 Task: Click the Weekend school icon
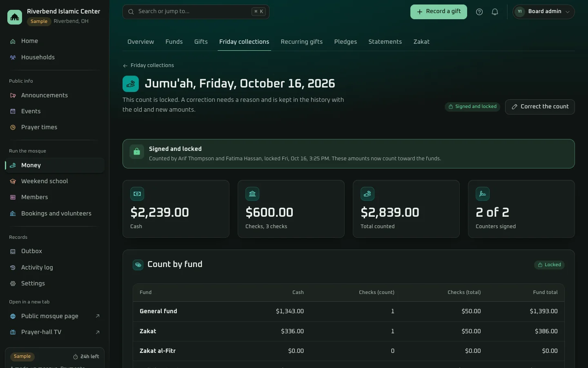[x=13, y=181]
